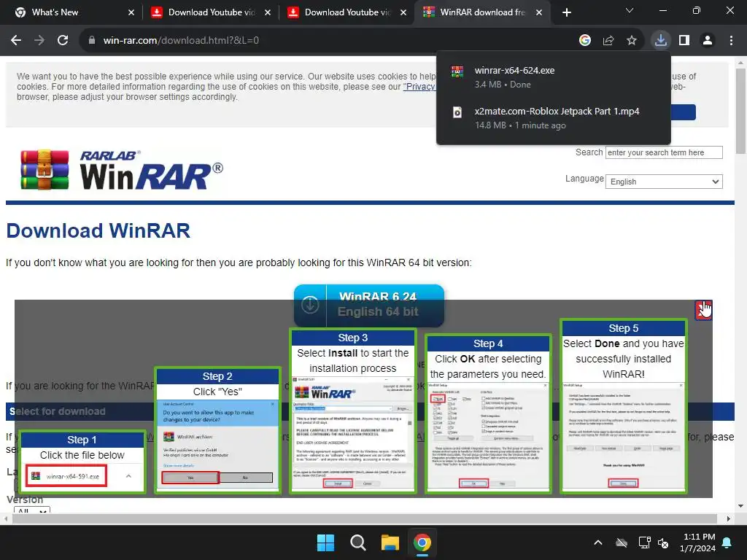Click the network display tray icon
Viewport: 747px width, 560px height.
[644, 542]
